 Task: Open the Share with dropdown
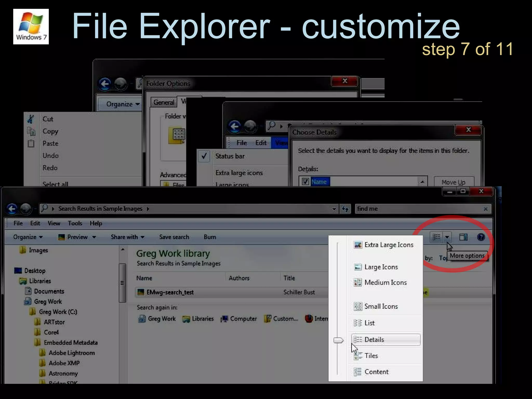click(127, 237)
